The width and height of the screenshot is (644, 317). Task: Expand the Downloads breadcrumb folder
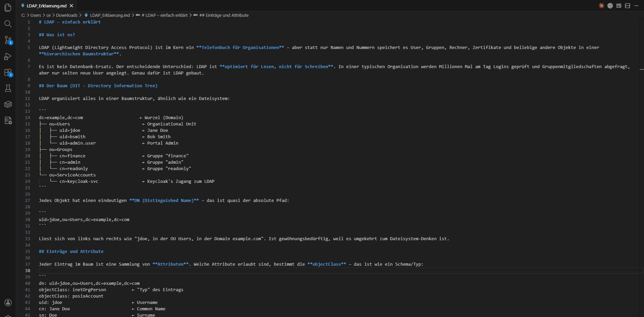tap(66, 15)
